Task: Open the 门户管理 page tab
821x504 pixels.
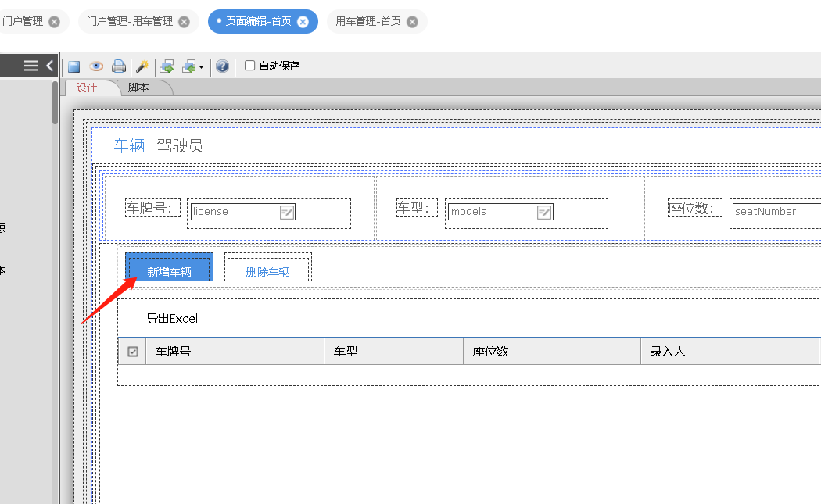Action: coord(23,21)
